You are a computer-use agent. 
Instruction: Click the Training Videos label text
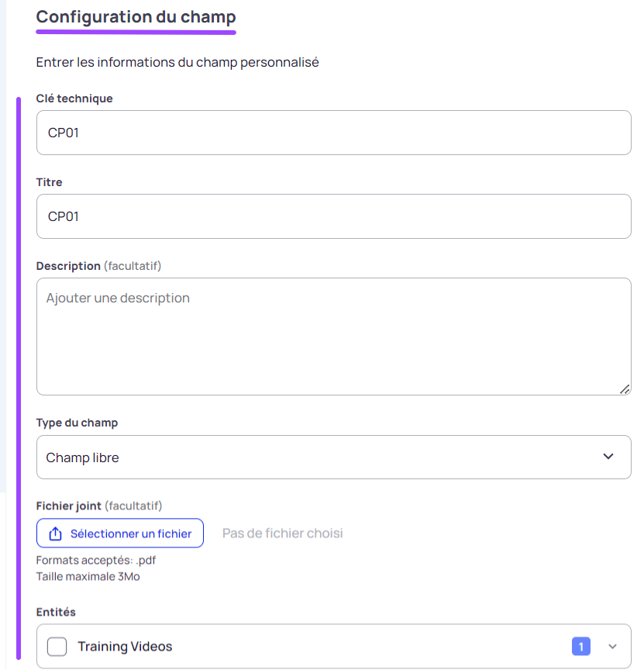point(125,646)
